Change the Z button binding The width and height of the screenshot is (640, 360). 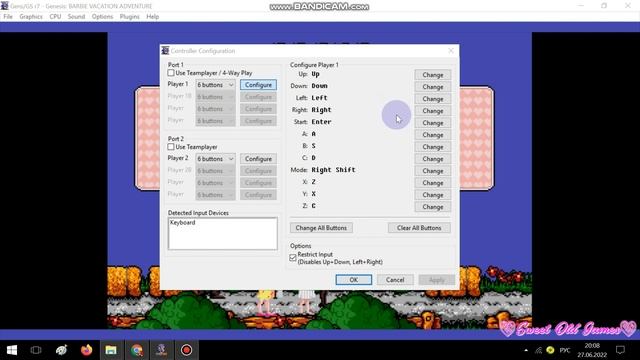[433, 207]
